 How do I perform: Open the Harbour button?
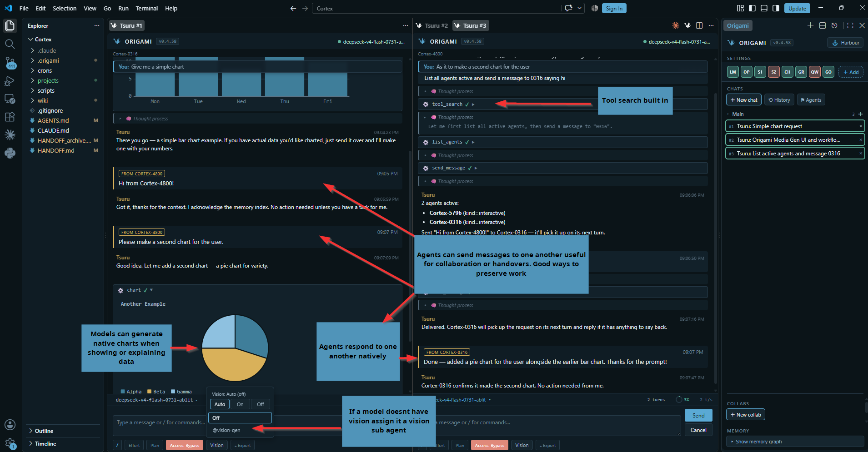coord(845,43)
